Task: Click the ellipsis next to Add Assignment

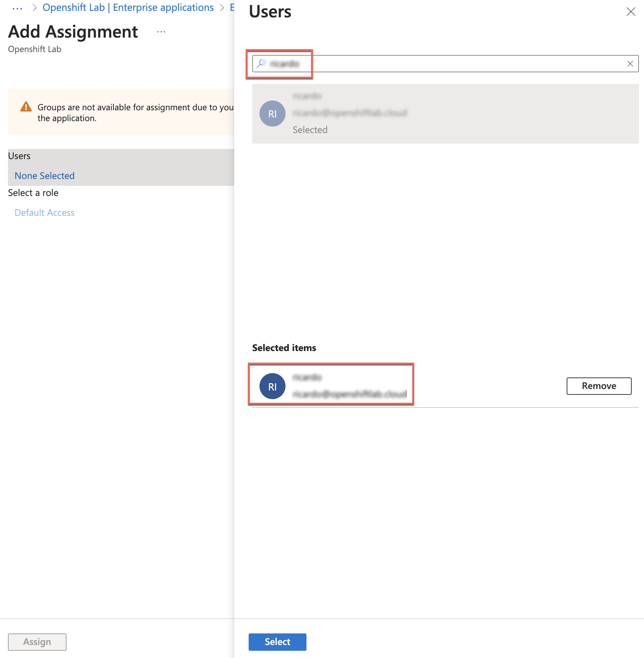Action: coord(161,32)
